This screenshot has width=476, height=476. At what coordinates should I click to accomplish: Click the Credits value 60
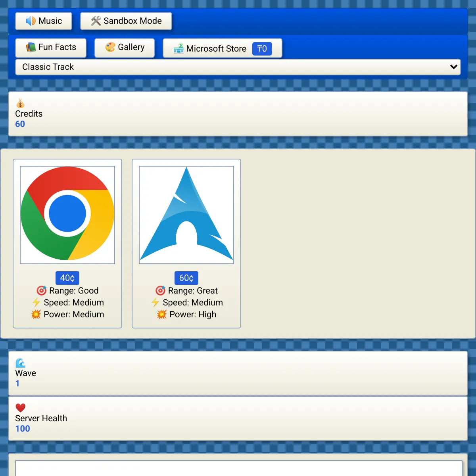tap(20, 124)
